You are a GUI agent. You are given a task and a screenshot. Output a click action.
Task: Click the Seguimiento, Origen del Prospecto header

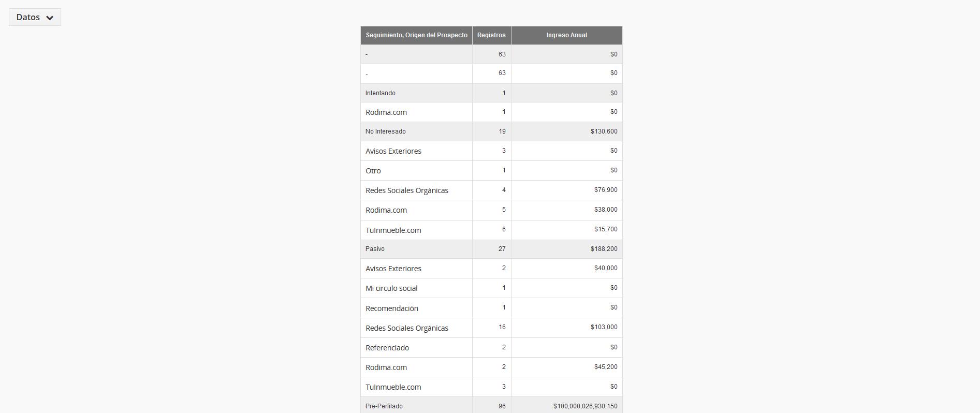click(x=416, y=35)
